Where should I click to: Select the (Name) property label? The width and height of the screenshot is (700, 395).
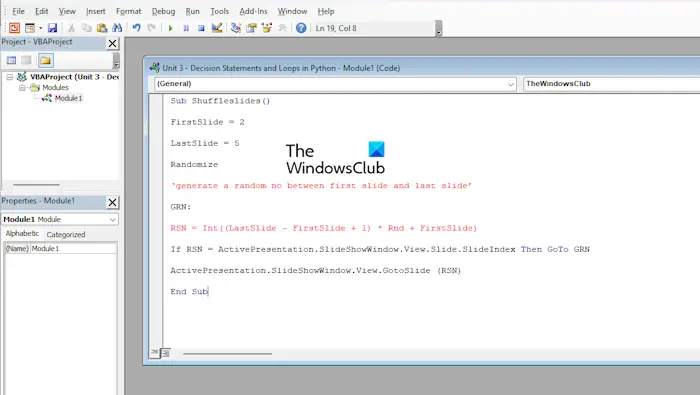[17, 249]
